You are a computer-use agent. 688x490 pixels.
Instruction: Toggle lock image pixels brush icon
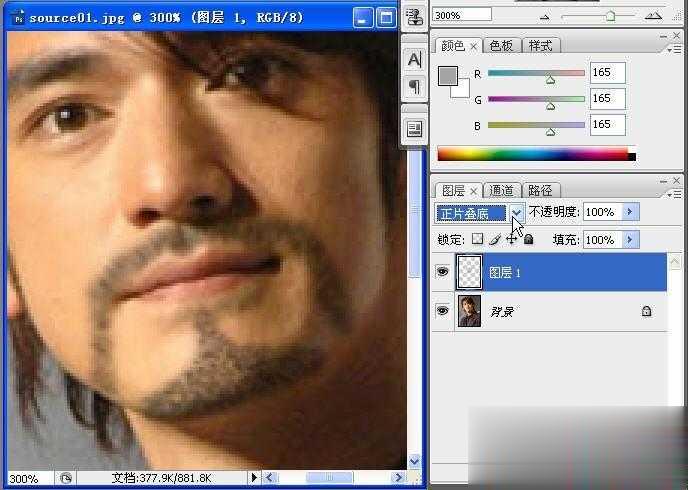494,240
